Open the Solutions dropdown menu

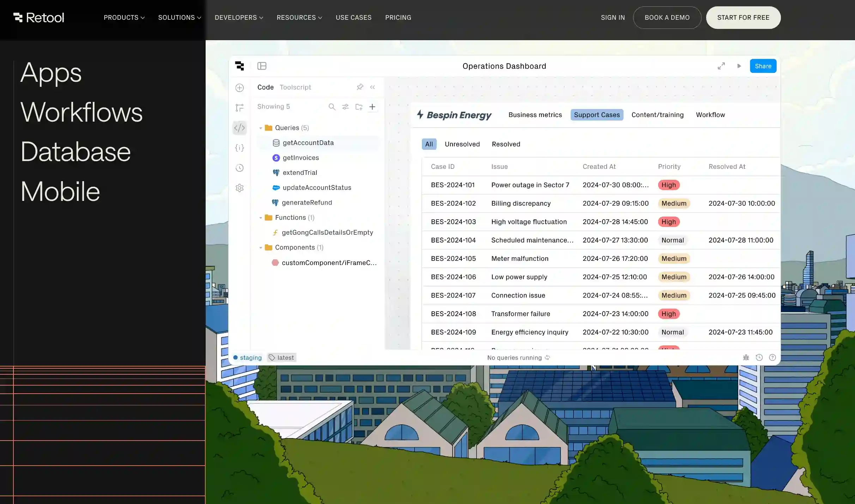(x=180, y=18)
